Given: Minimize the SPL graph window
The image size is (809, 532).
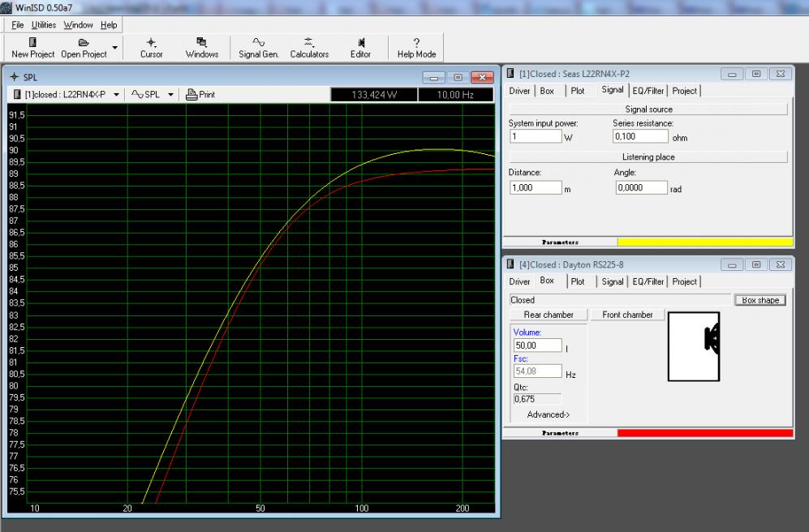Looking at the screenshot, I should click(434, 77).
